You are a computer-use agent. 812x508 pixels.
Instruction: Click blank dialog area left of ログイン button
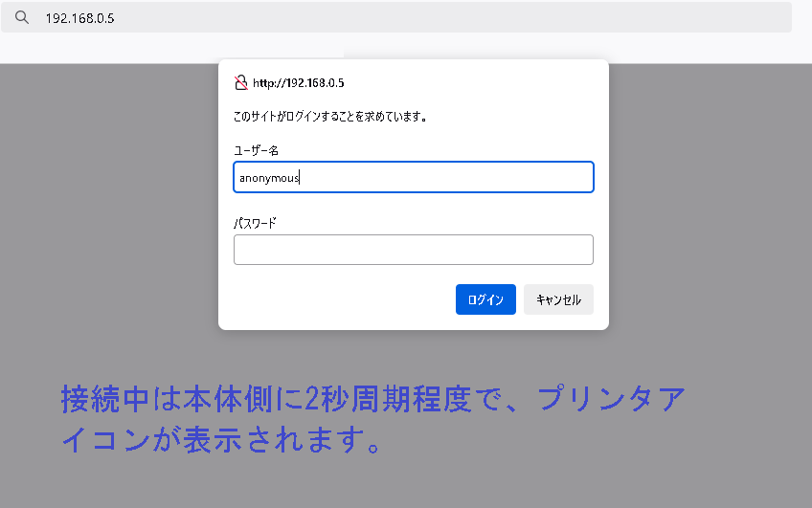(335, 299)
